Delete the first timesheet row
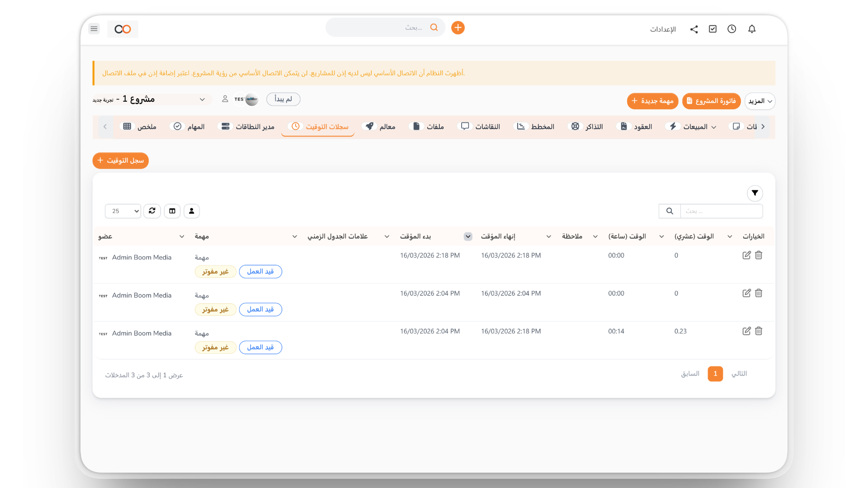Image resolution: width=868 pixels, height=488 pixels. pyautogui.click(x=759, y=255)
